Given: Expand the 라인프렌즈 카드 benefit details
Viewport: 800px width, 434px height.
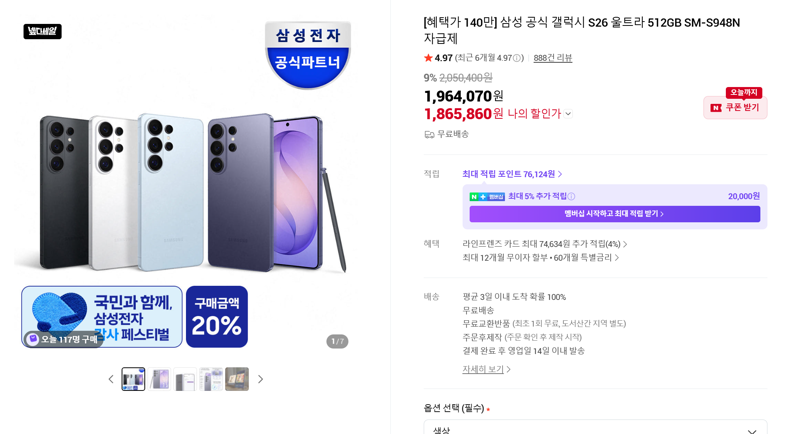Looking at the screenshot, I should (x=544, y=244).
